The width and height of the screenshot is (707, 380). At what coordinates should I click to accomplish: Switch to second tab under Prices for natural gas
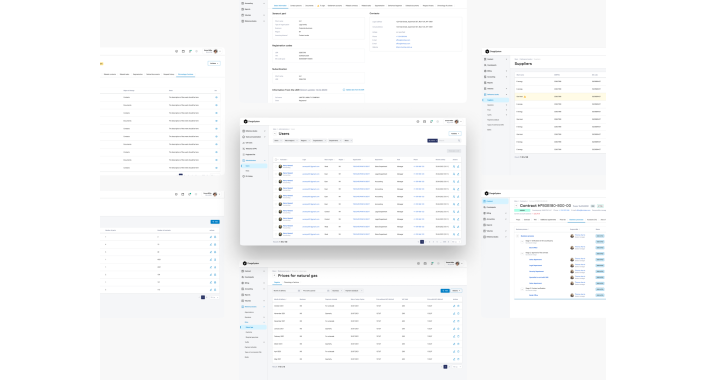291,282
